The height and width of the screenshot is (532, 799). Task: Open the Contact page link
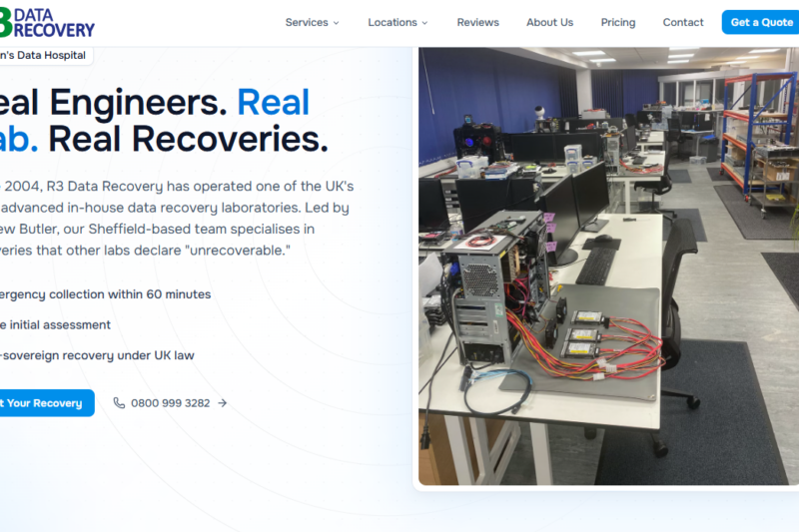(x=683, y=22)
